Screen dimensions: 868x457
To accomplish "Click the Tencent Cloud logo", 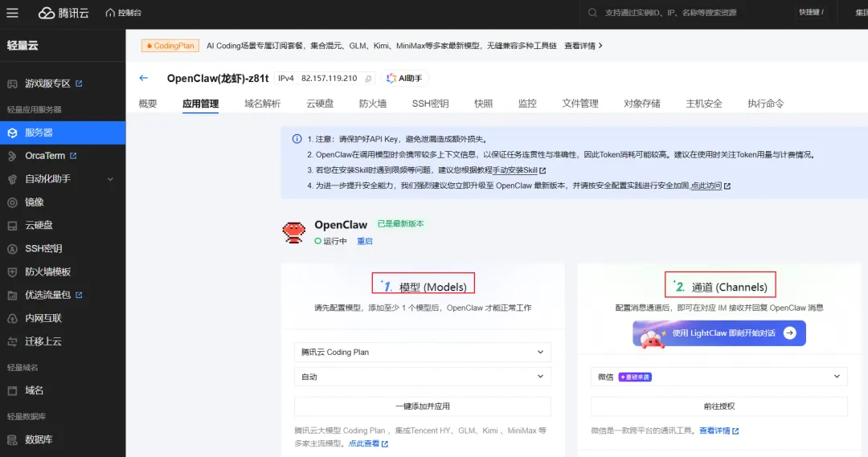I will pyautogui.click(x=63, y=13).
